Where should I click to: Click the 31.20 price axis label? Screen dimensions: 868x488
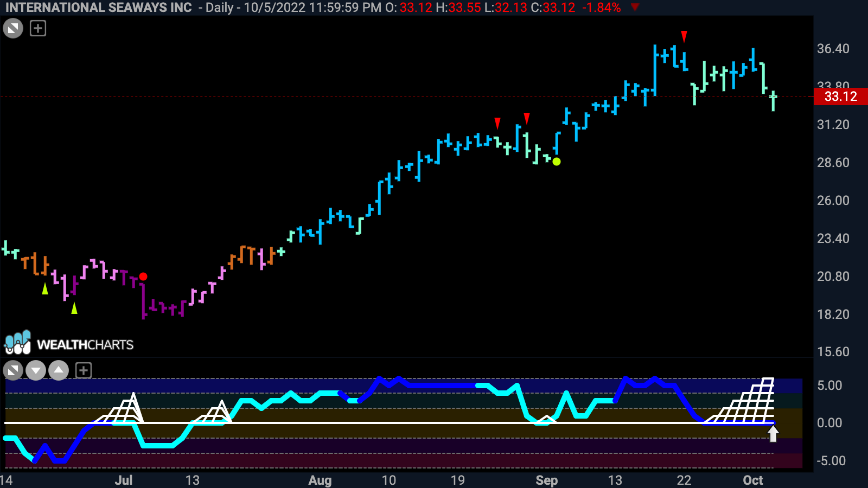(833, 125)
